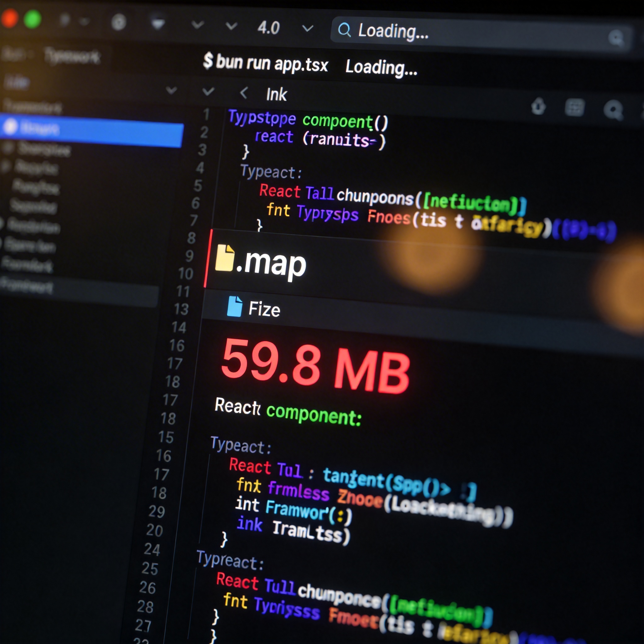
Task: Click the ink TramLtss) code line
Action: point(293,530)
